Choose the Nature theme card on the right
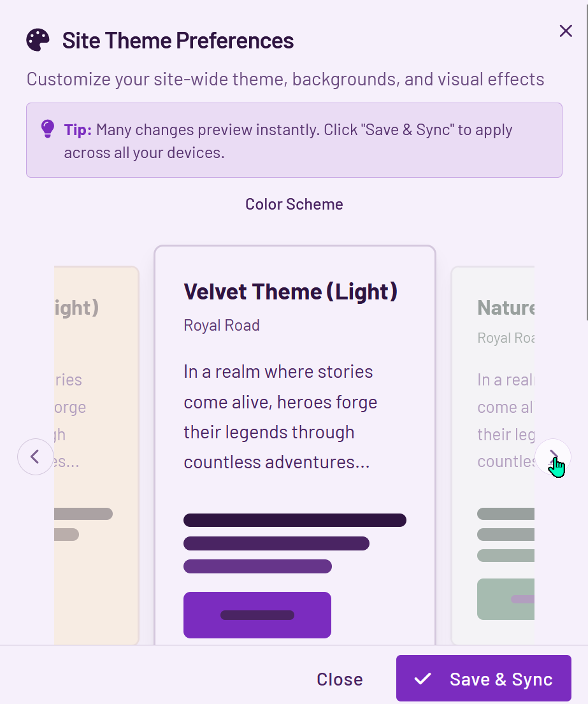 point(493,456)
